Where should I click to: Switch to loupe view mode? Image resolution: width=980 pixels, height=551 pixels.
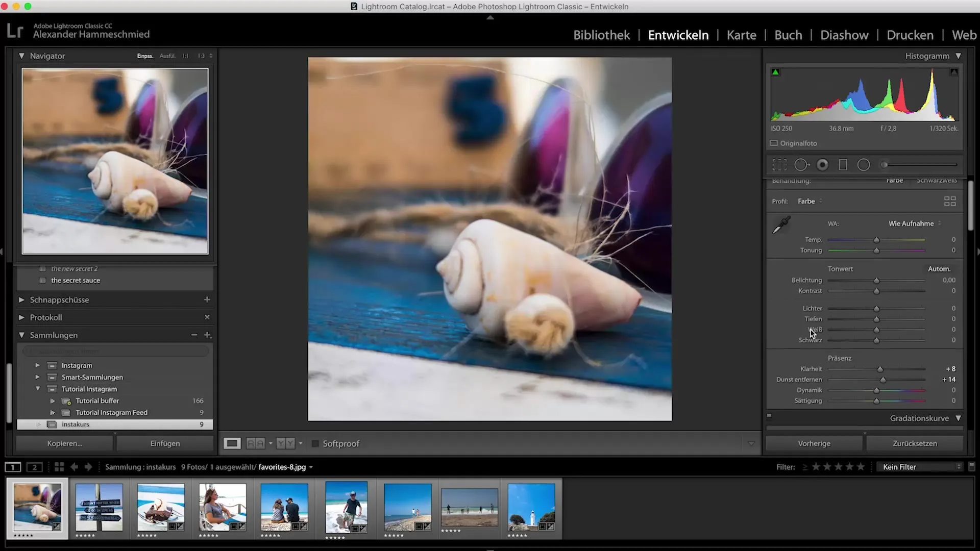pyautogui.click(x=232, y=443)
